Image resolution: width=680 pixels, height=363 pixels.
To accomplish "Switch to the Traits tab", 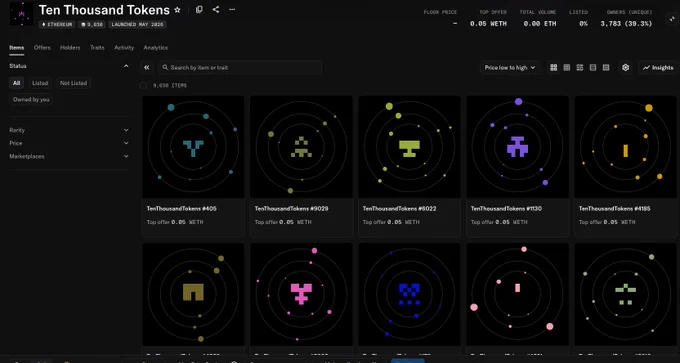I will tap(97, 48).
